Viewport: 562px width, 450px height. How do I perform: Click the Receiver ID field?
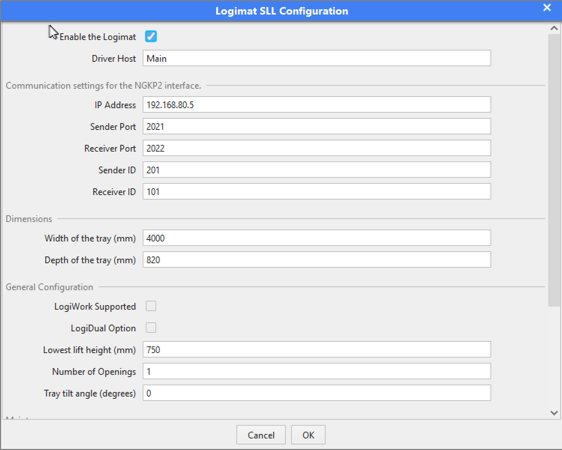(317, 192)
